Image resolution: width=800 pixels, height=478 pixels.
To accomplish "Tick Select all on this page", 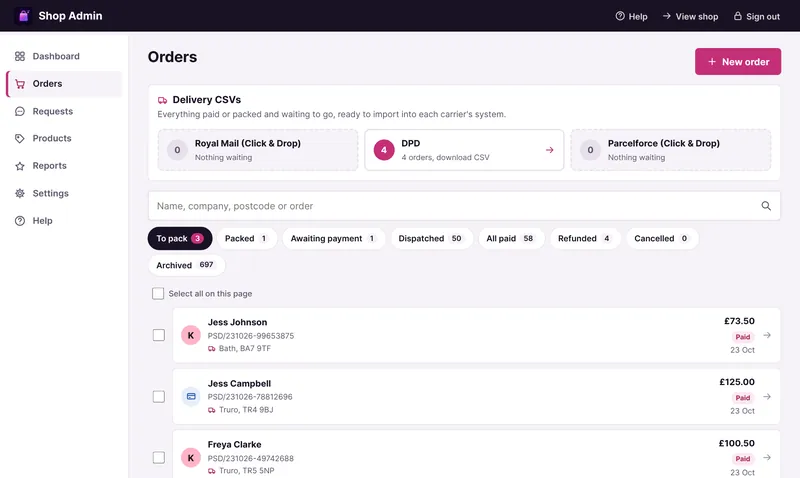I will click(158, 293).
